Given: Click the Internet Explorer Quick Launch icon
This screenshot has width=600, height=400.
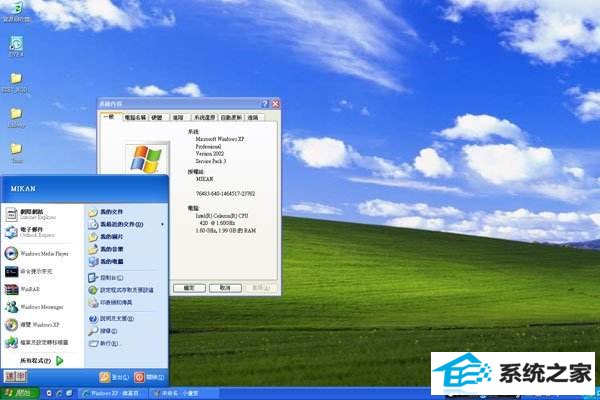Looking at the screenshot, I should click(59, 393).
